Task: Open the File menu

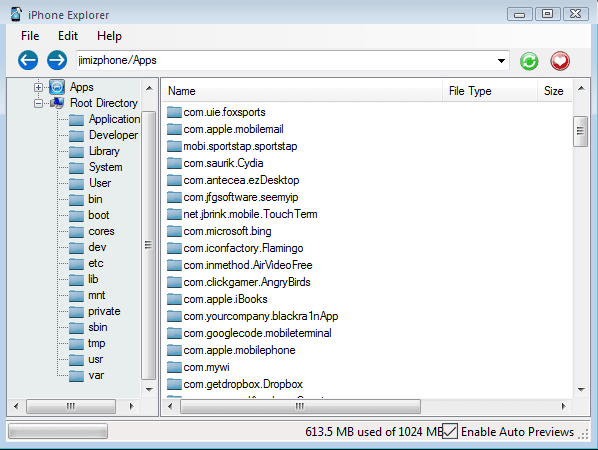Action: (30, 36)
